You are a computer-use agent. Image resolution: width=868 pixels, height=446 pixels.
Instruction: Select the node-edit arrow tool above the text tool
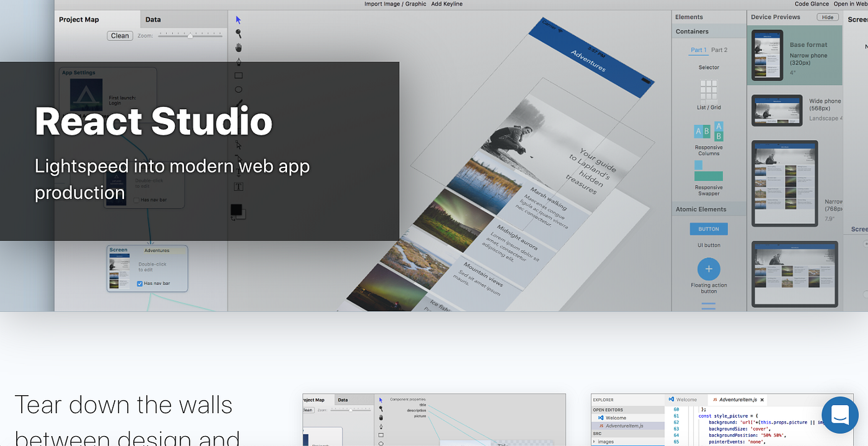coord(238,145)
